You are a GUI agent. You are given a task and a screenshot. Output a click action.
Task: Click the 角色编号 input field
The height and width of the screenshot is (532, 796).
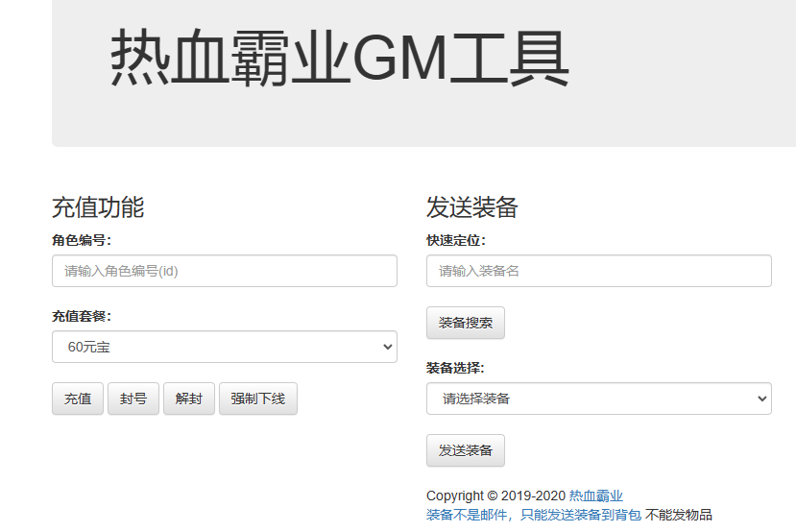224,271
